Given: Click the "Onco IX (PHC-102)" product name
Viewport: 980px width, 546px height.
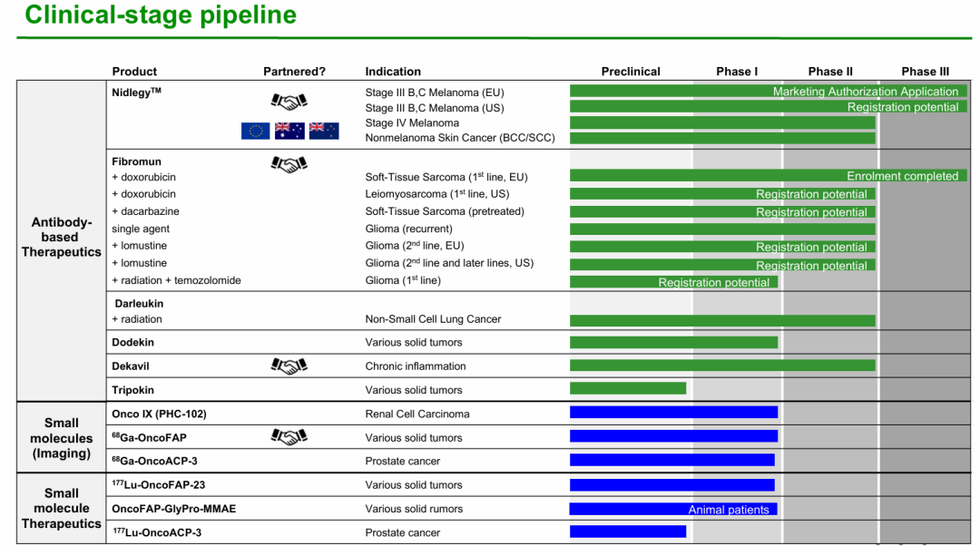Looking at the screenshot, I should [159, 414].
